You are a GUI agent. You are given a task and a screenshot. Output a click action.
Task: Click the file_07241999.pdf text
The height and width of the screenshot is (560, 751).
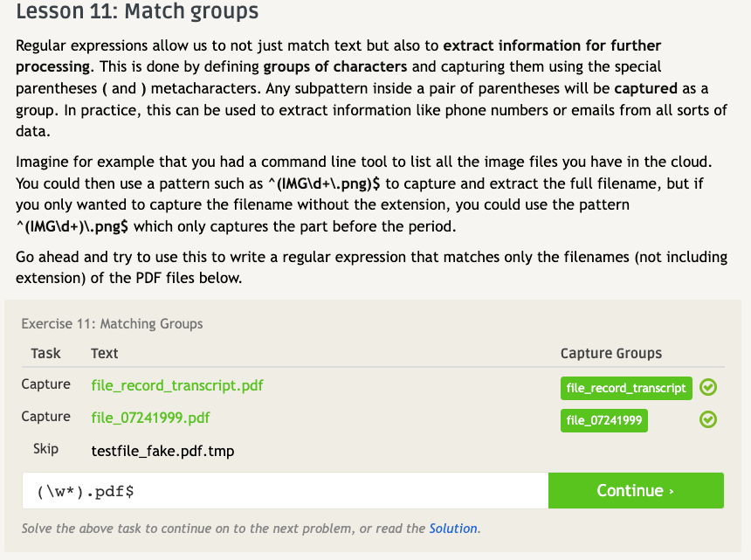150,418
